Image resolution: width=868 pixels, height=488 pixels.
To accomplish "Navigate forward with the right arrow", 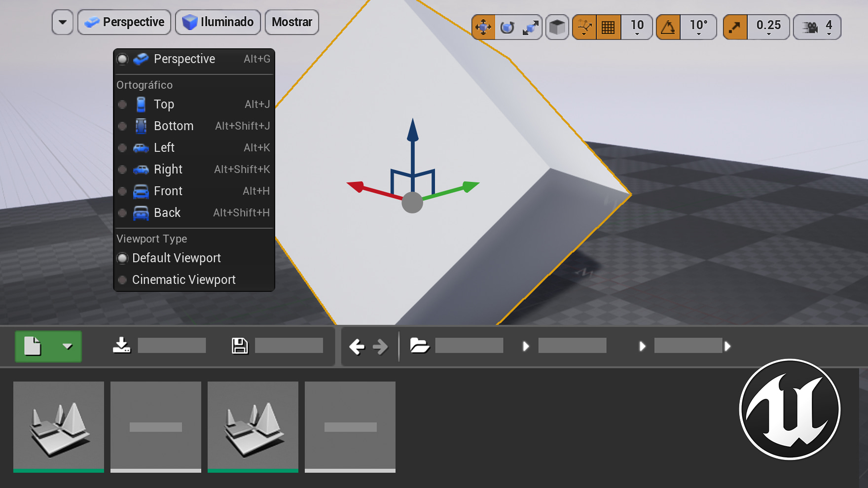I will click(x=380, y=347).
